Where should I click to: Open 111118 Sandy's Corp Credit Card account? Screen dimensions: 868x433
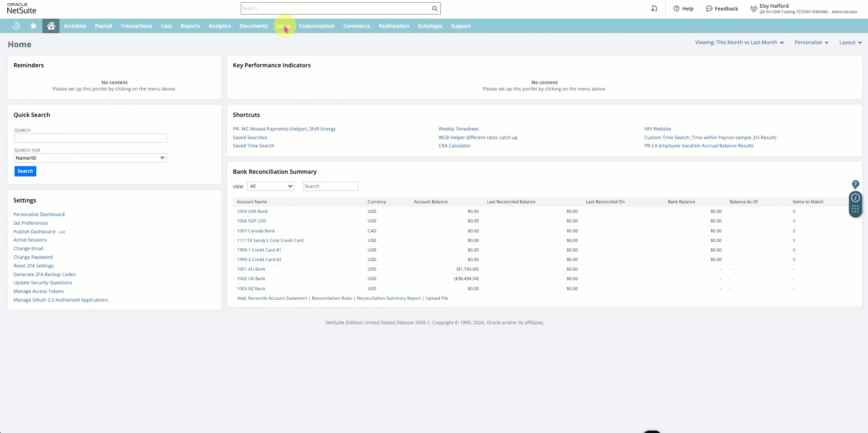click(x=270, y=240)
